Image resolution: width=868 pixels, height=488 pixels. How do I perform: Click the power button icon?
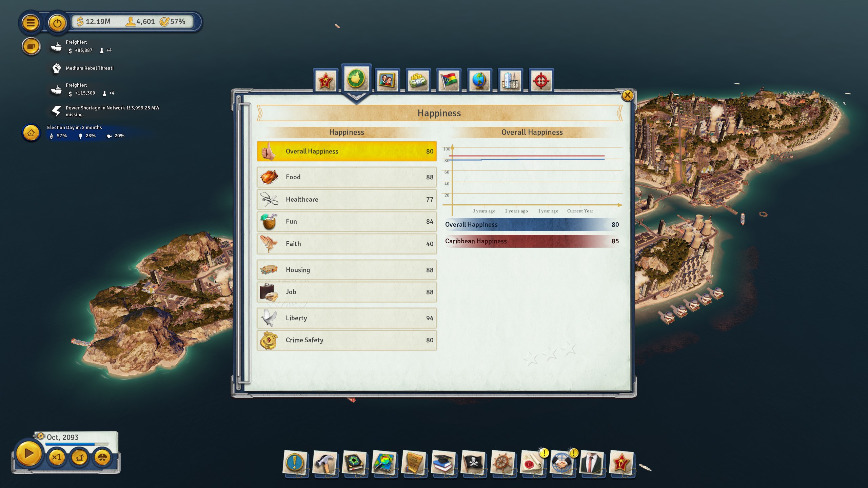[57, 23]
